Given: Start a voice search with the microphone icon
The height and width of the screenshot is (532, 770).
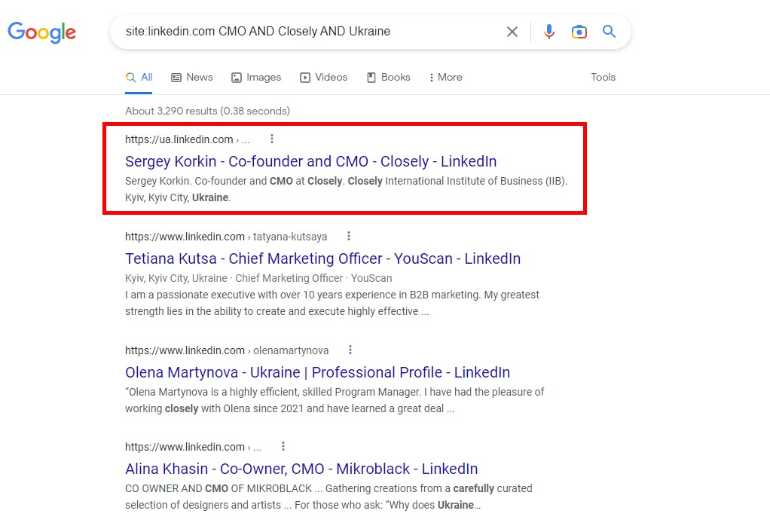Looking at the screenshot, I should (x=548, y=31).
